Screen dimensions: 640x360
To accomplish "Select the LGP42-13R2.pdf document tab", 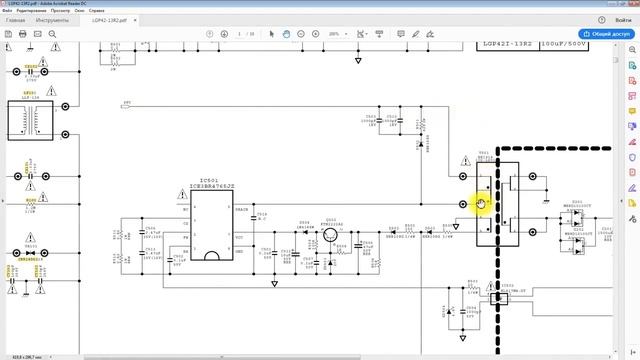I will pyautogui.click(x=109, y=20).
